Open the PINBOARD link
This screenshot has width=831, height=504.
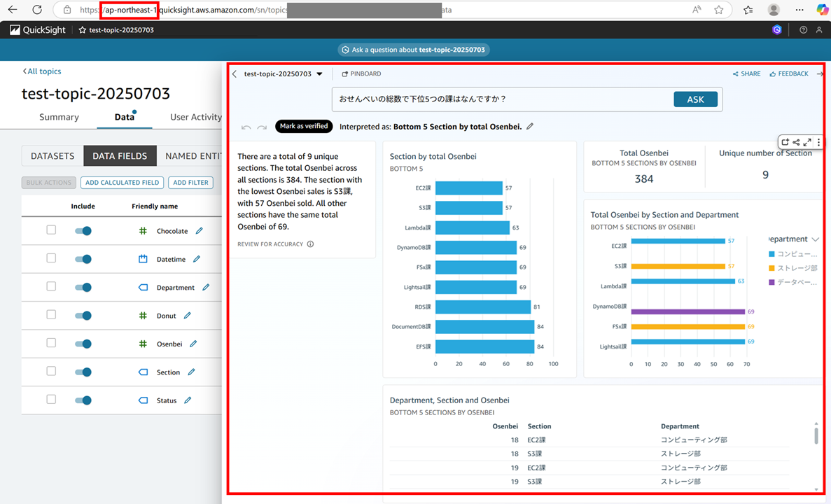point(361,73)
